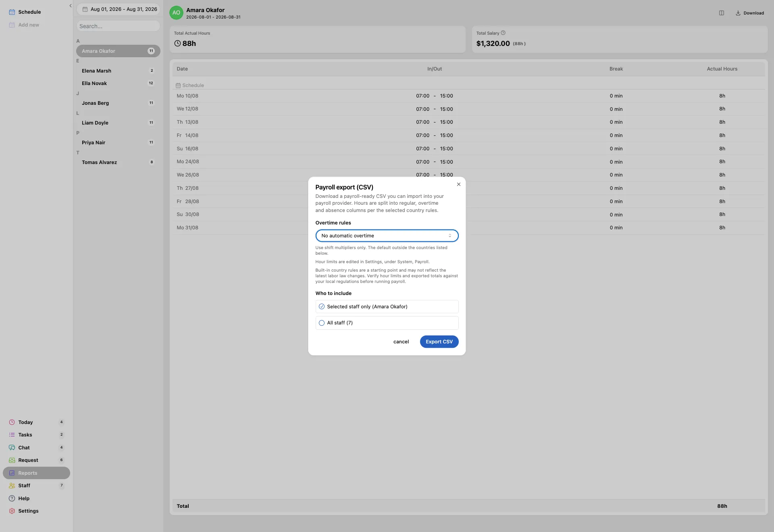774x532 pixels.
Task: Select Jonas Berg in staff list
Action: pyautogui.click(x=118, y=103)
